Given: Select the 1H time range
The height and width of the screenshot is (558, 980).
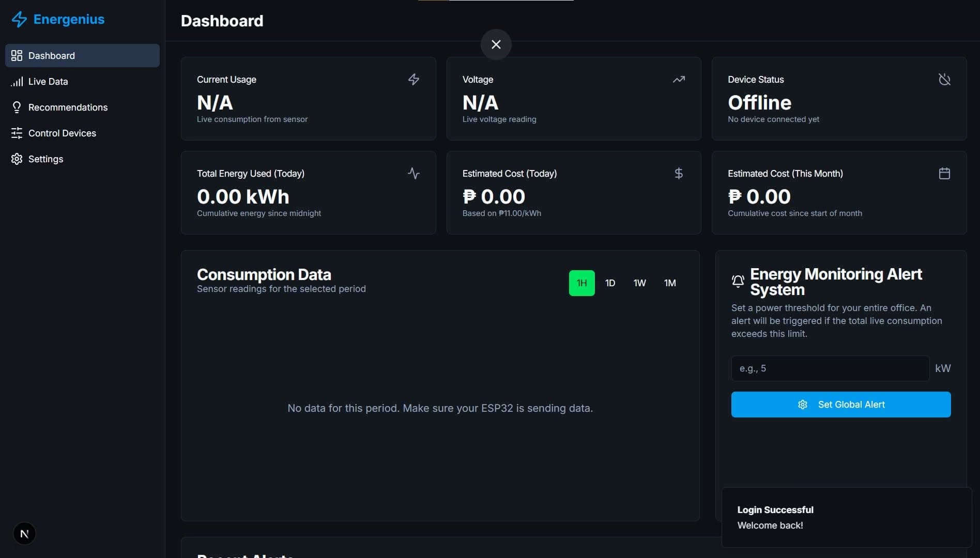Looking at the screenshot, I should point(581,283).
